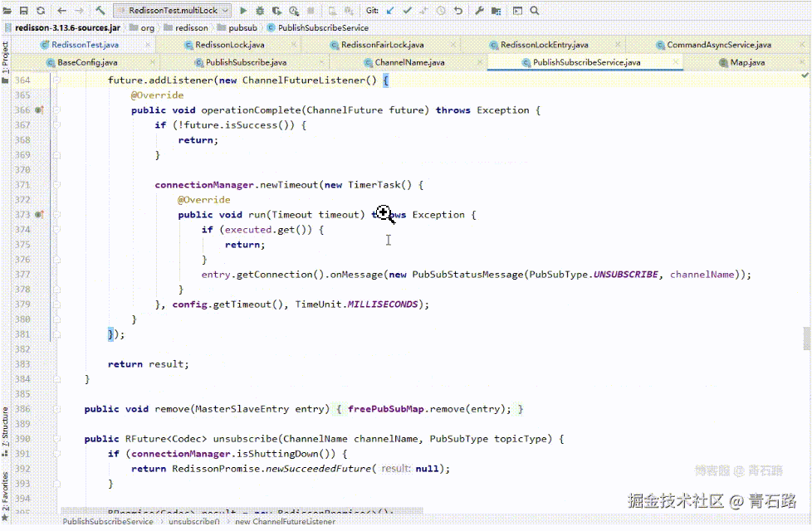This screenshot has width=812, height=531.
Task: Click the inspection status checkmark in the editor corner
Action: click(x=805, y=76)
